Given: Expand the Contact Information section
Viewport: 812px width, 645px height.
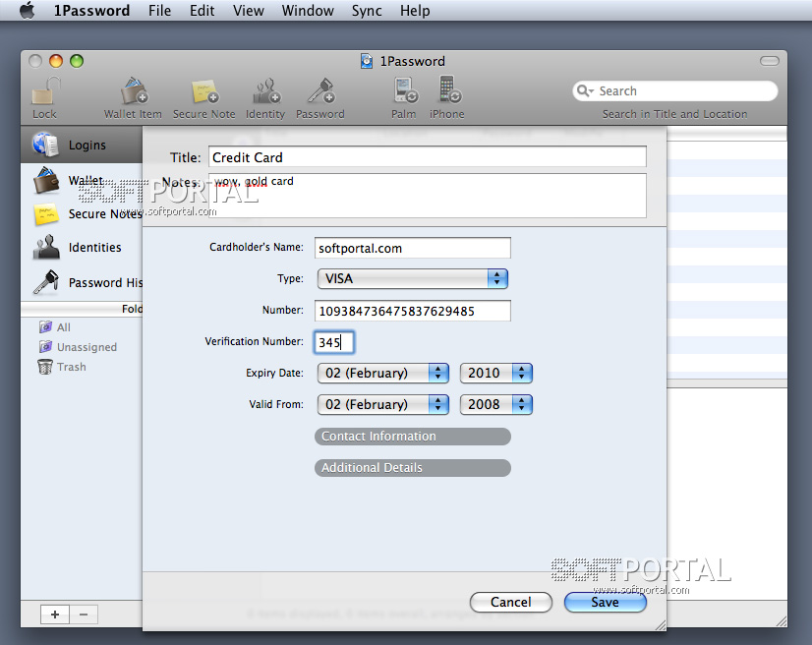Looking at the screenshot, I should coord(413,437).
